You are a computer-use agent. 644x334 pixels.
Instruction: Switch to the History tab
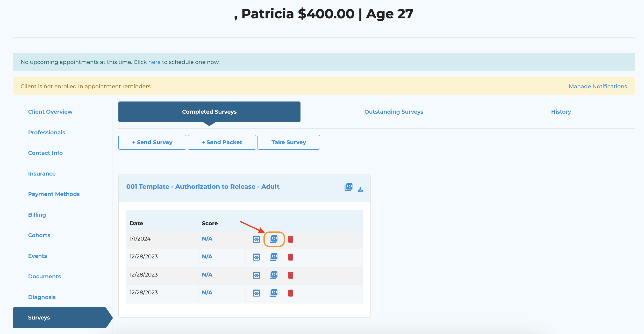pos(561,112)
